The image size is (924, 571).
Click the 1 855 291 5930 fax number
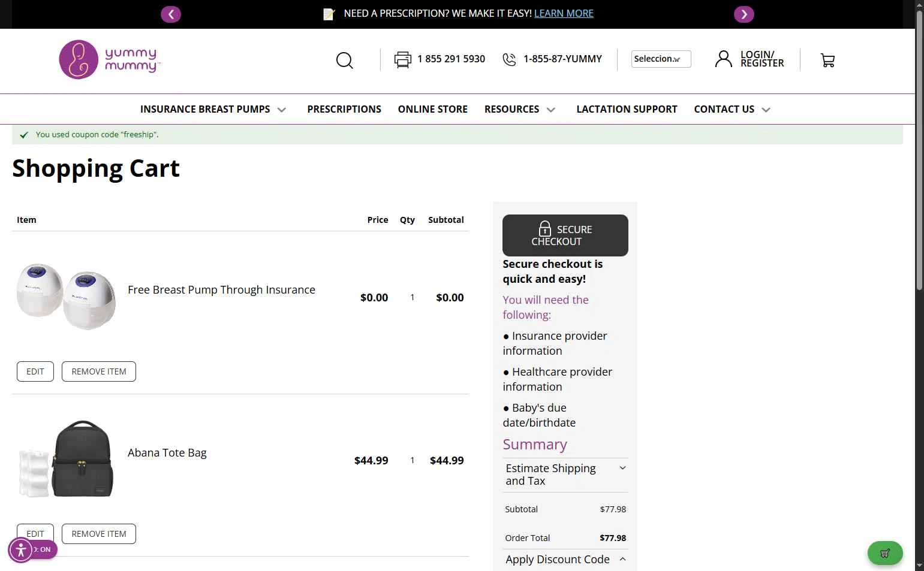pyautogui.click(x=451, y=59)
